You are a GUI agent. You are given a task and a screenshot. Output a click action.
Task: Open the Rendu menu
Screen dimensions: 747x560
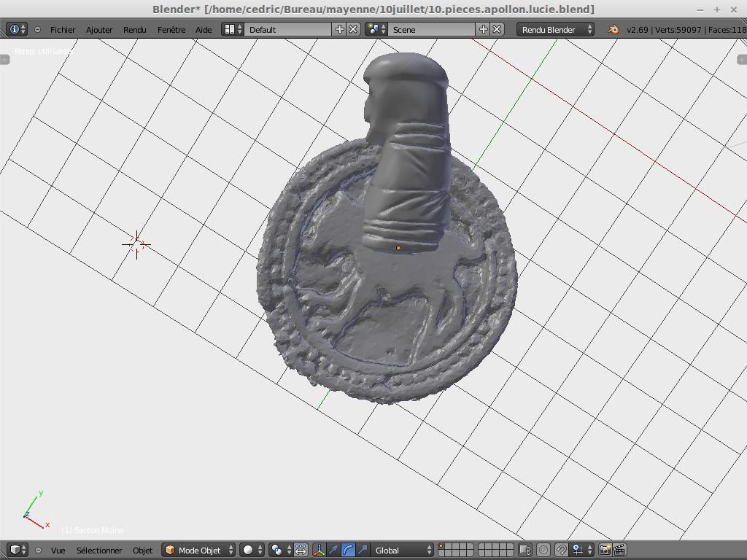[134, 30]
